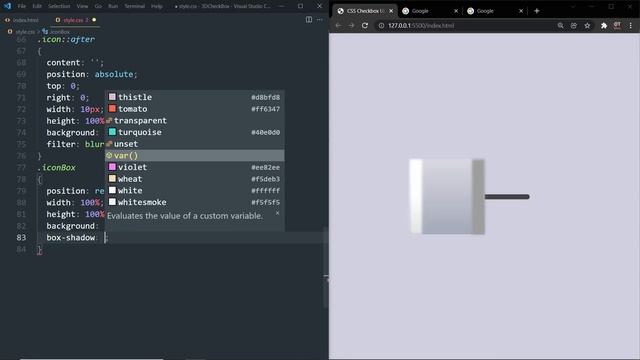Open the Go menu
Image resolution: width=640 pixels, height=360 pixels.
point(98,6)
